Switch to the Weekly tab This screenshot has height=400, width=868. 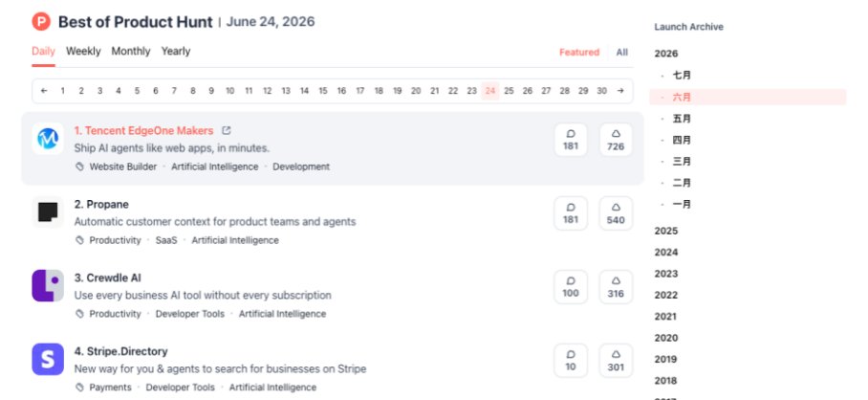[83, 52]
